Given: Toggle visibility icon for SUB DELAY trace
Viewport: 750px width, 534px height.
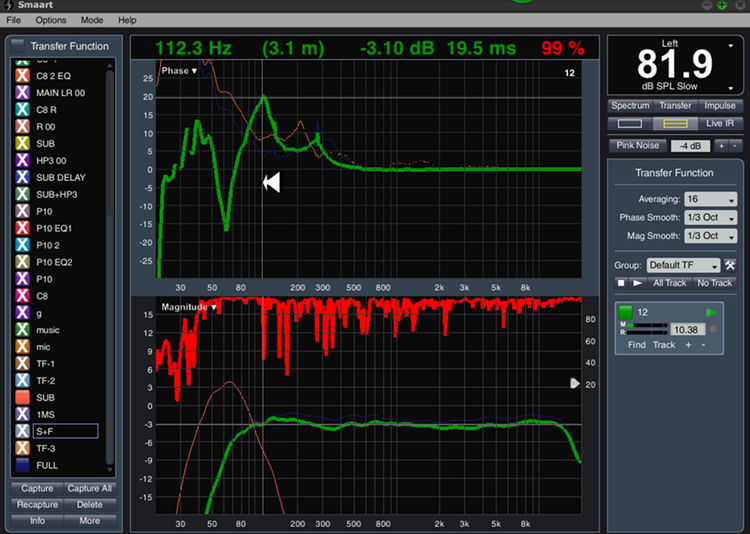Looking at the screenshot, I should pyautogui.click(x=22, y=177).
